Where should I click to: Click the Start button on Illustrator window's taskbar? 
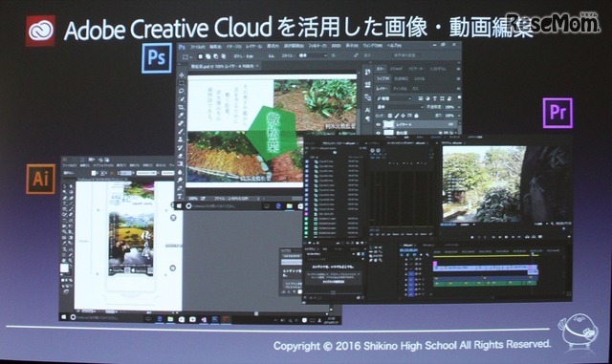(x=63, y=317)
